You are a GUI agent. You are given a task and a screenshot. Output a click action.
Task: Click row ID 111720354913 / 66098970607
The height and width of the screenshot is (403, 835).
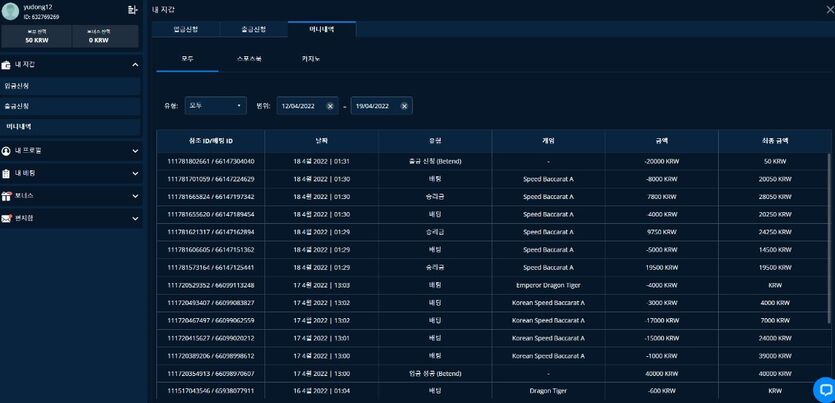point(210,374)
